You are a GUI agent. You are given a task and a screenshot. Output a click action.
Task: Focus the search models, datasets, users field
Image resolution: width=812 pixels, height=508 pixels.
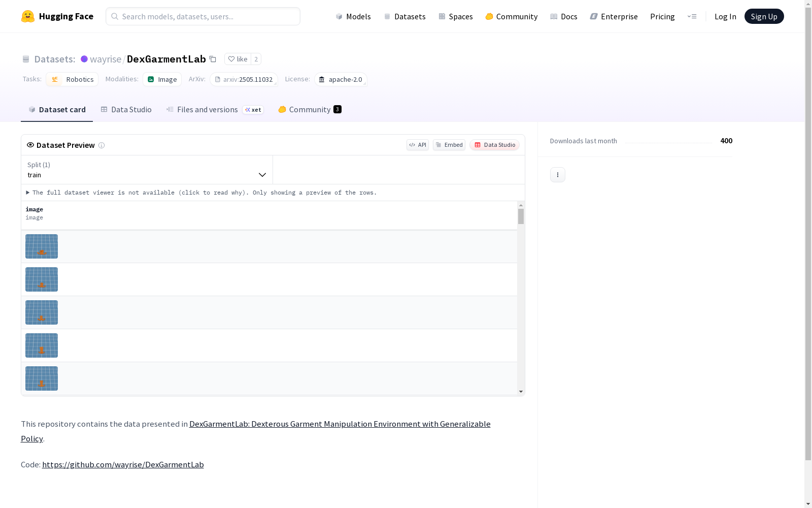pyautogui.click(x=203, y=16)
